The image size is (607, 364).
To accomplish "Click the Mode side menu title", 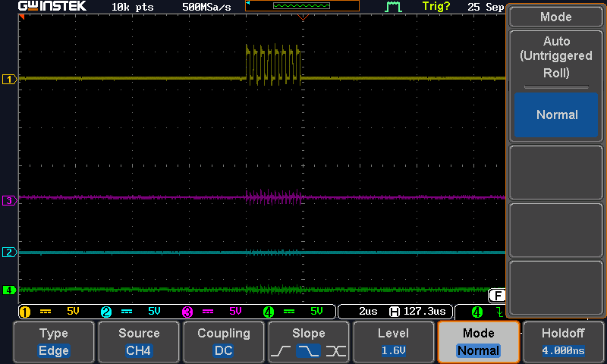I will click(556, 17).
